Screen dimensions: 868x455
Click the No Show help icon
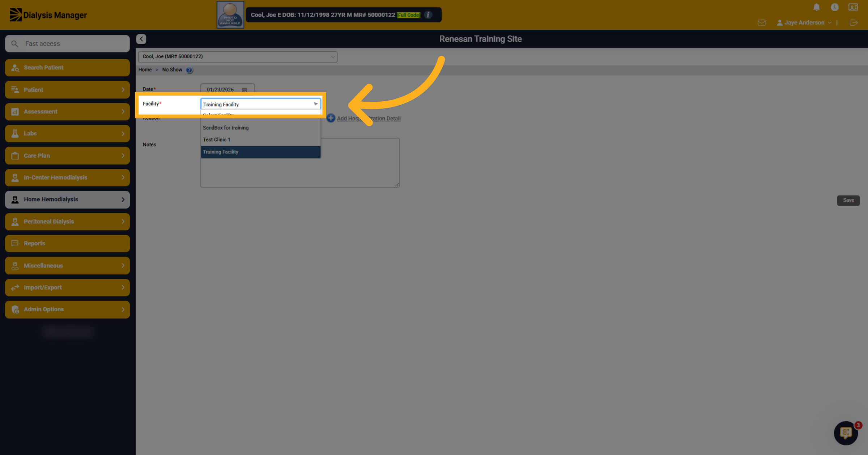click(190, 70)
